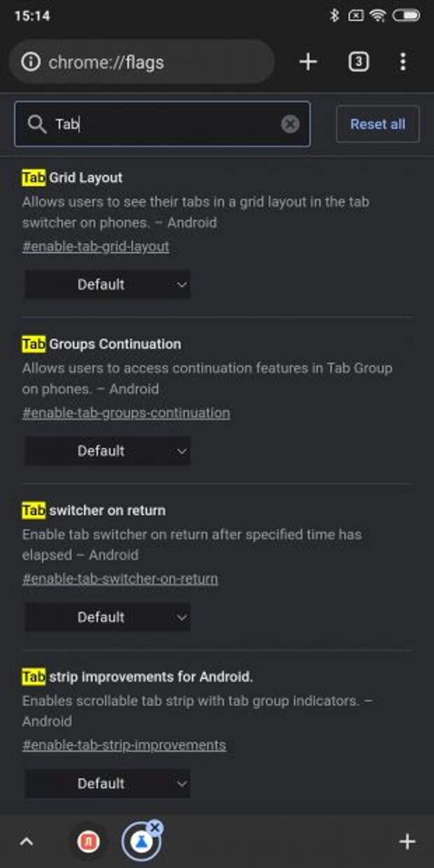This screenshot has width=434, height=868.
Task: Open the Tab switcher on return Default dropdown
Action: (x=108, y=617)
